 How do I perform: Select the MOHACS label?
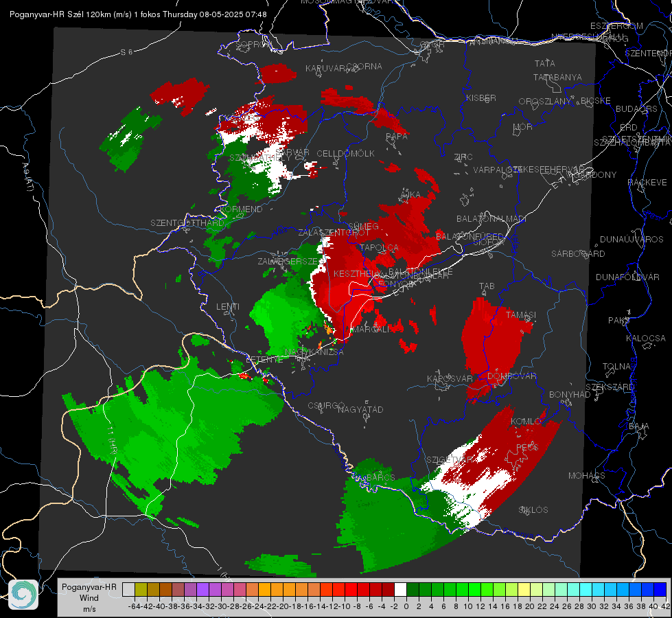click(587, 476)
